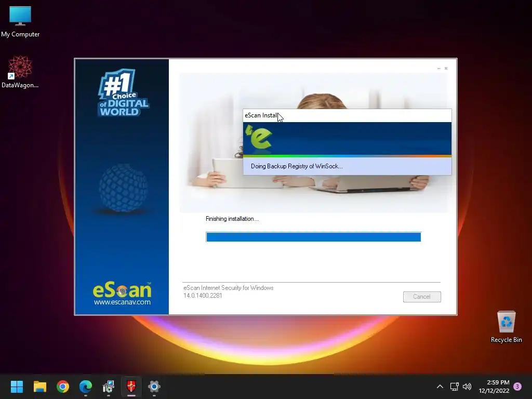Open File Explorer from the taskbar
The width and height of the screenshot is (532, 399).
(39, 387)
